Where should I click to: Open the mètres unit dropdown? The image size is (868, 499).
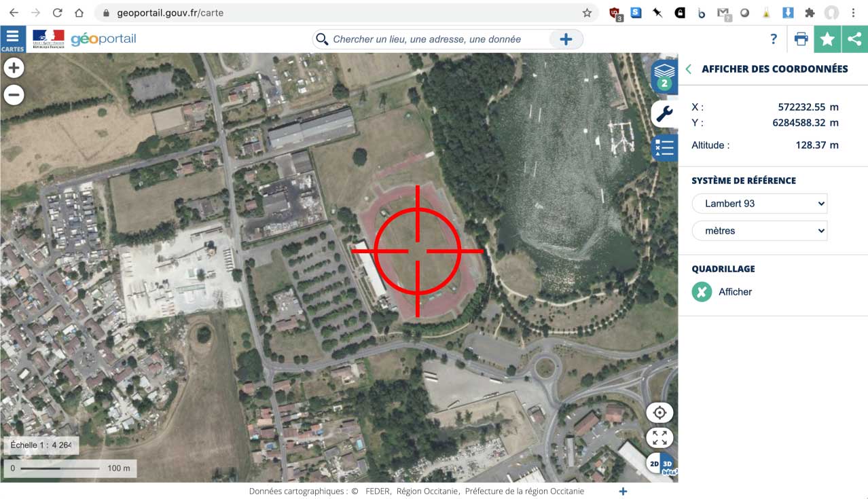(759, 231)
